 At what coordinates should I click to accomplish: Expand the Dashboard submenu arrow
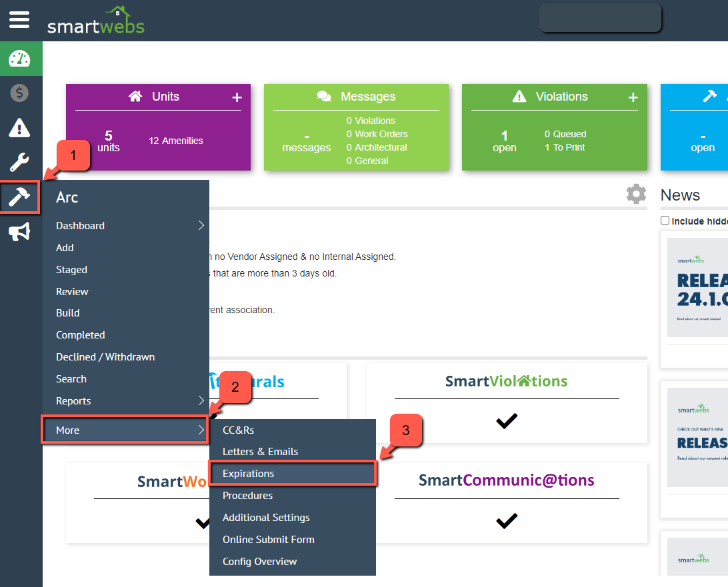(201, 225)
